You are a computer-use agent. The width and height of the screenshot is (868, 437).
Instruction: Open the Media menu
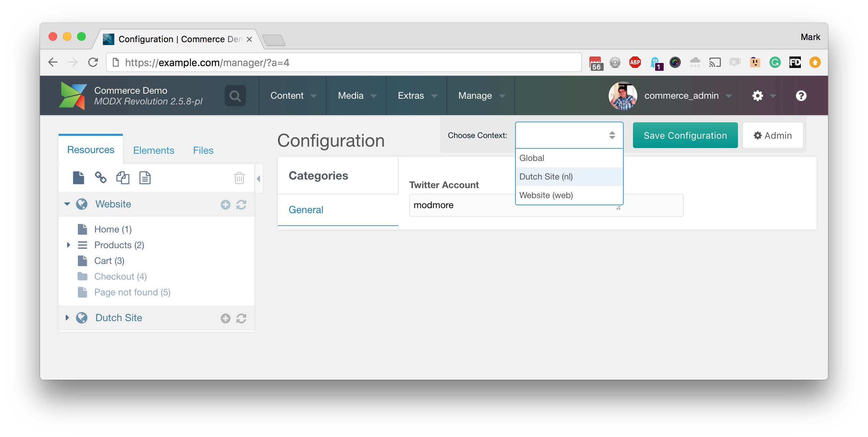pos(356,95)
